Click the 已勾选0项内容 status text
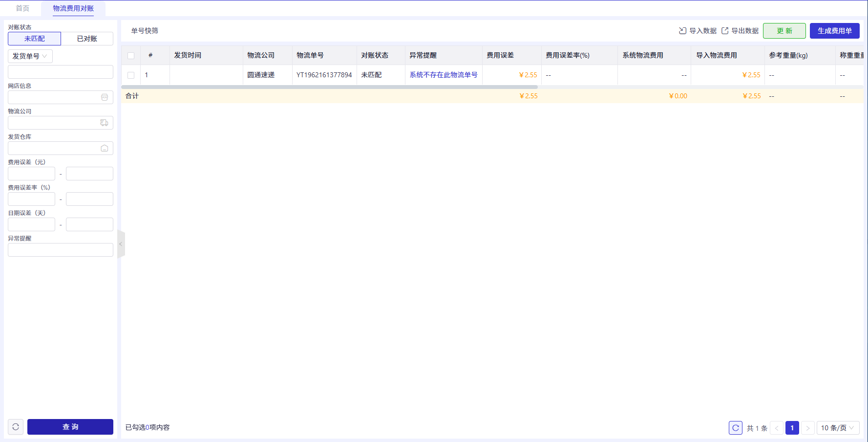 [x=148, y=427]
